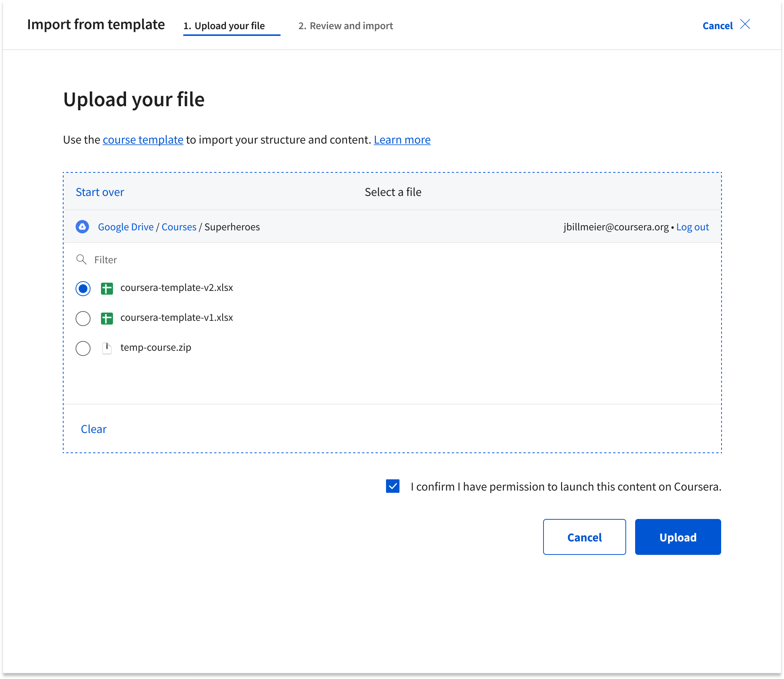Go to Review and import step tab
The height and width of the screenshot is (679, 784).
pos(345,26)
